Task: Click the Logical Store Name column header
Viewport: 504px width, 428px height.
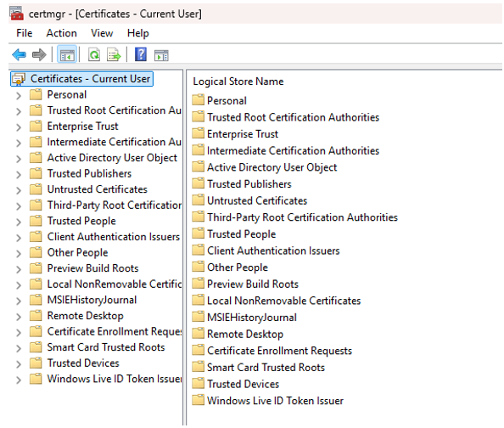Action: (238, 82)
